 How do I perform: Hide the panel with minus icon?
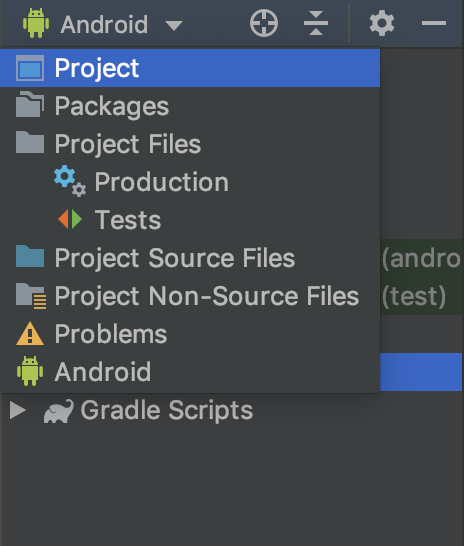click(434, 23)
